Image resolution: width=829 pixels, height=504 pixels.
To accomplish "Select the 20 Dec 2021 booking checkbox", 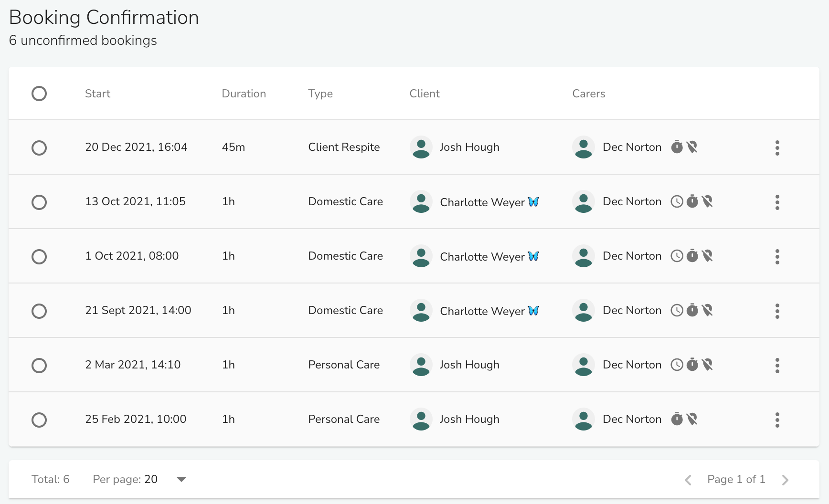I will [x=39, y=148].
